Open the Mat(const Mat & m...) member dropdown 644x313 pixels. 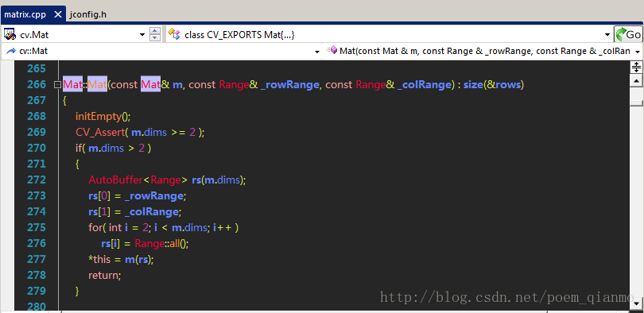click(638, 52)
